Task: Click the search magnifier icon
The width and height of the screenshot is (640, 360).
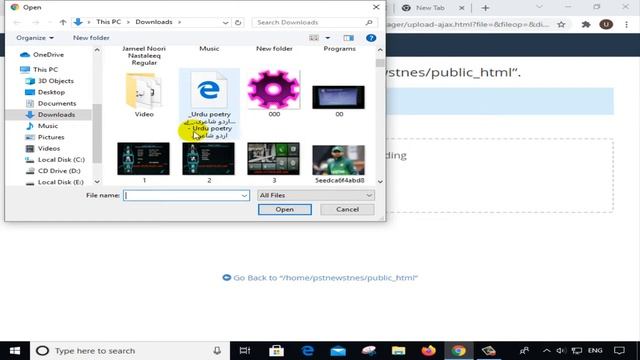Action: (x=369, y=22)
